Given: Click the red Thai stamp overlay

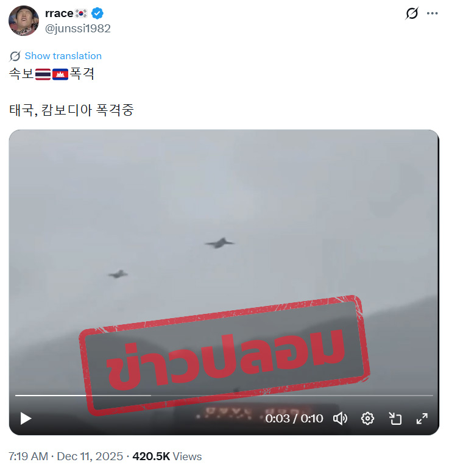Looking at the screenshot, I should (x=224, y=356).
